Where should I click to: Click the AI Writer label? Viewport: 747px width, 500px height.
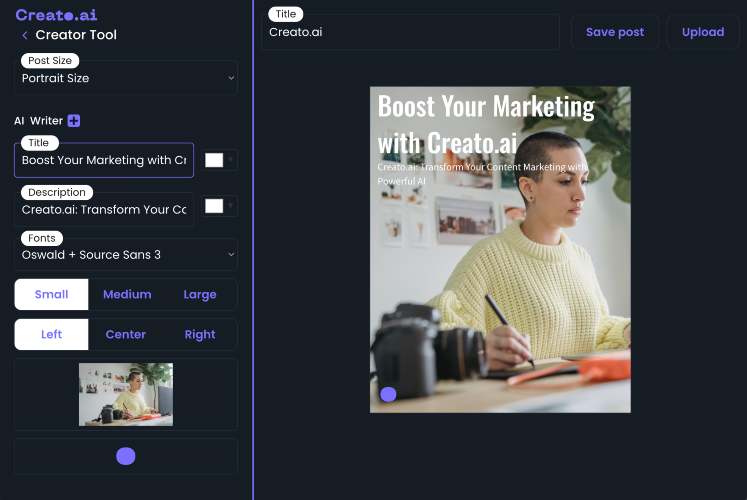tap(38, 121)
